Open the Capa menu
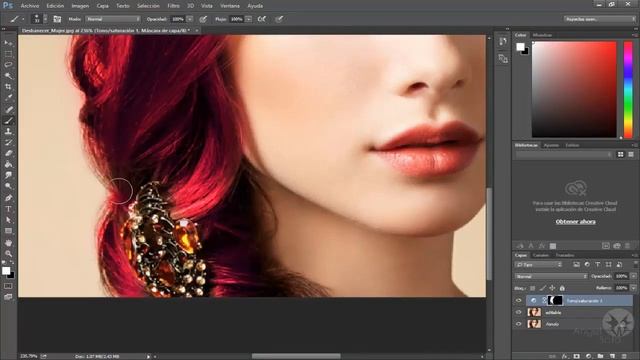This screenshot has width=640, height=360. [102, 6]
